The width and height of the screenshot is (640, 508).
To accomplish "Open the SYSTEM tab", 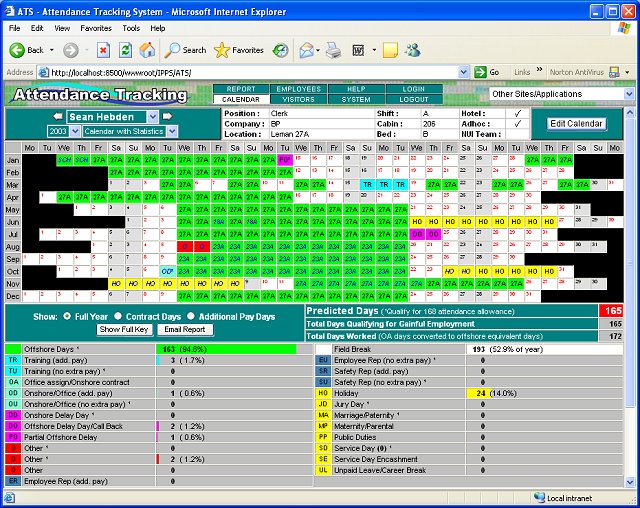I will click(356, 99).
